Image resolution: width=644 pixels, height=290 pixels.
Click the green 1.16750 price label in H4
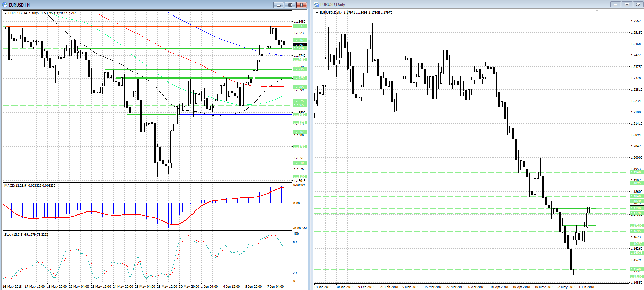click(x=299, y=101)
